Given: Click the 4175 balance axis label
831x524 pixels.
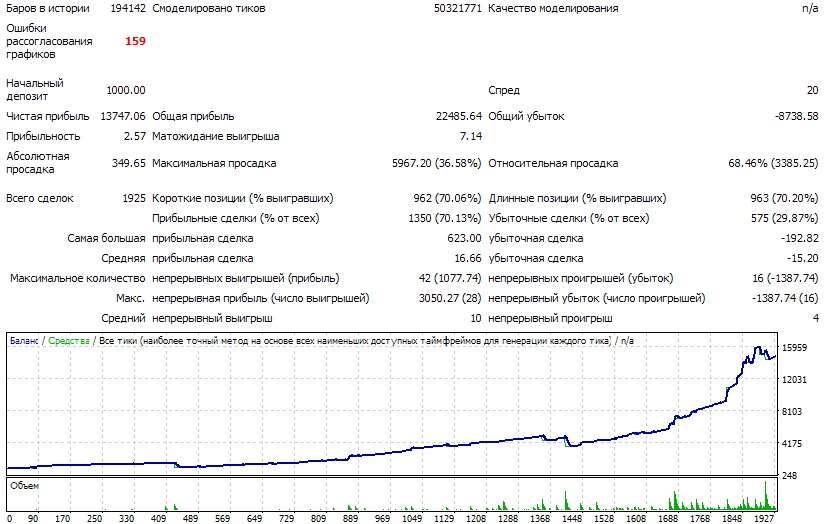Looking at the screenshot, I should 792,444.
